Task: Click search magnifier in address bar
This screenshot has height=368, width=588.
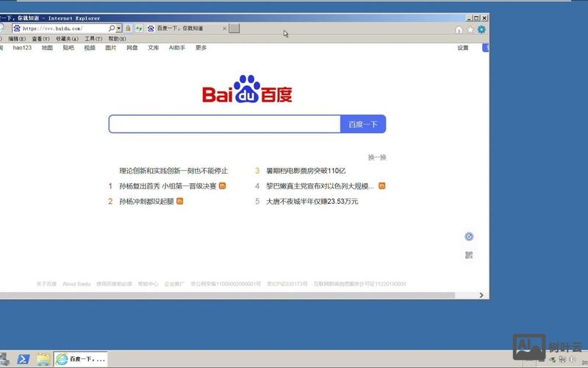Action: click(112, 28)
